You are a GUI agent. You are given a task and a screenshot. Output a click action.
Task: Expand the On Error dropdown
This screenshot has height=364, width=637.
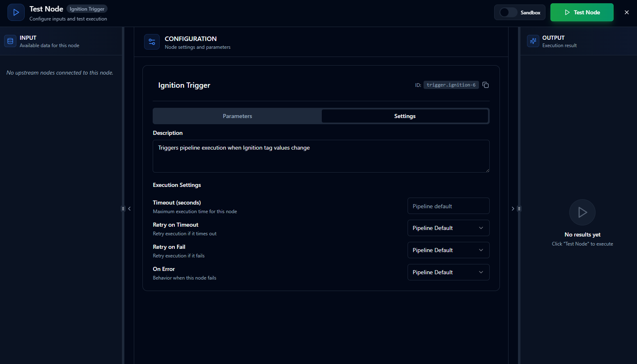click(x=448, y=272)
